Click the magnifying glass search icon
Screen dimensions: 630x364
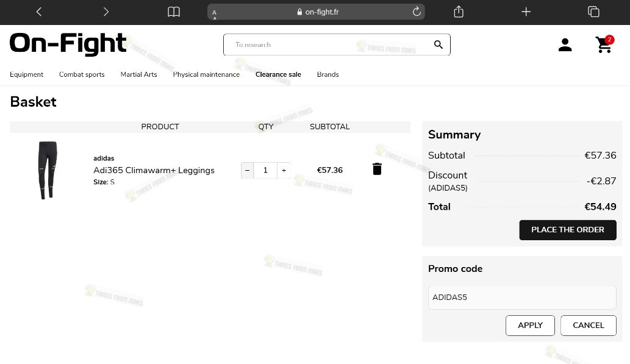438,45
